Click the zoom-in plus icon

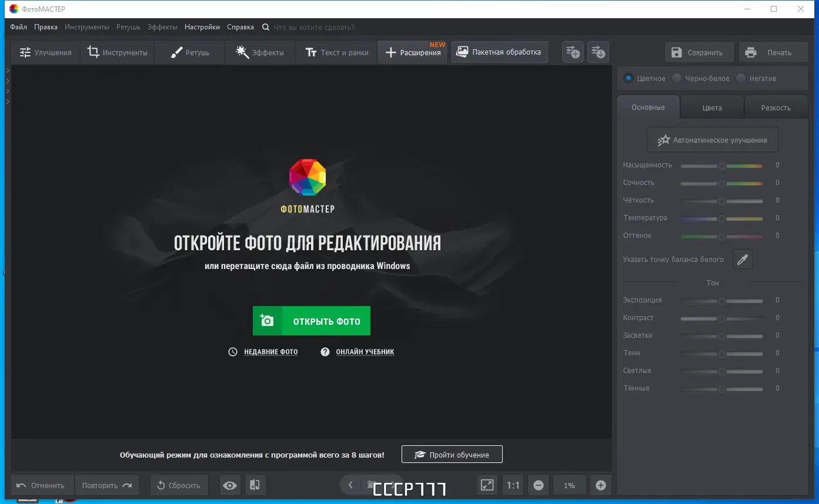(x=601, y=485)
